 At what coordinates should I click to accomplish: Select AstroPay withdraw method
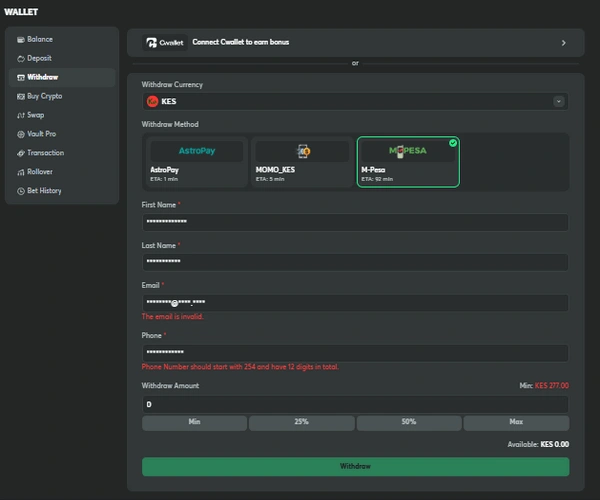197,162
